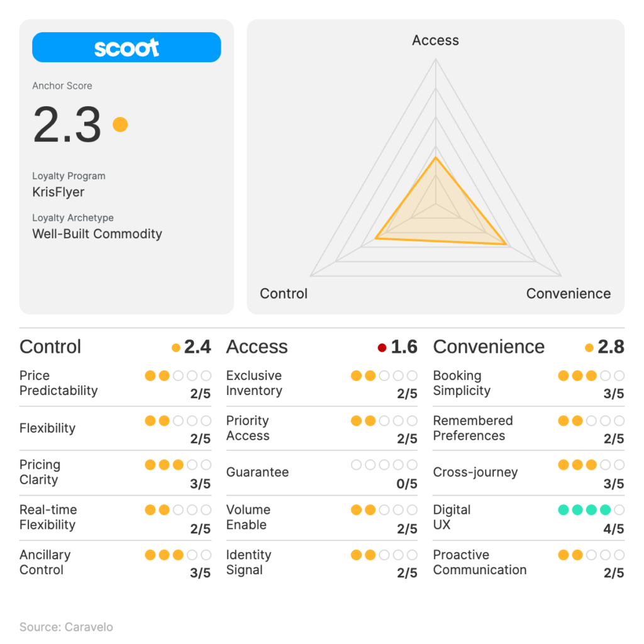Click the Identity Signal 2/5 score
Viewport: 644px width, 644px height.
tap(407, 573)
